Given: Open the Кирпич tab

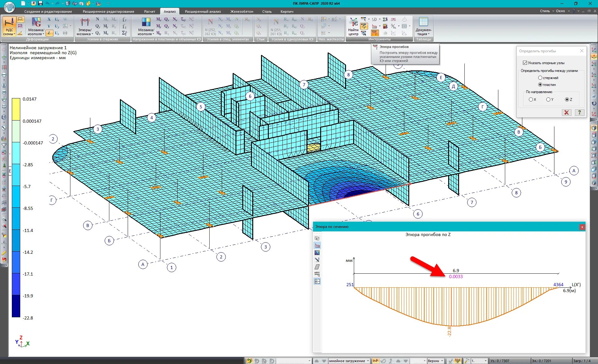Looking at the screenshot, I should (287, 12).
